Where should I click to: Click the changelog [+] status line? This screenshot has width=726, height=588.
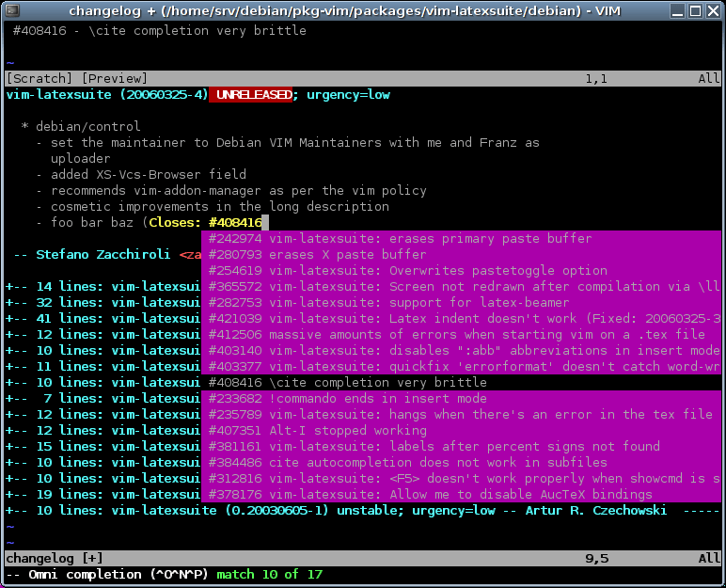(x=363, y=558)
